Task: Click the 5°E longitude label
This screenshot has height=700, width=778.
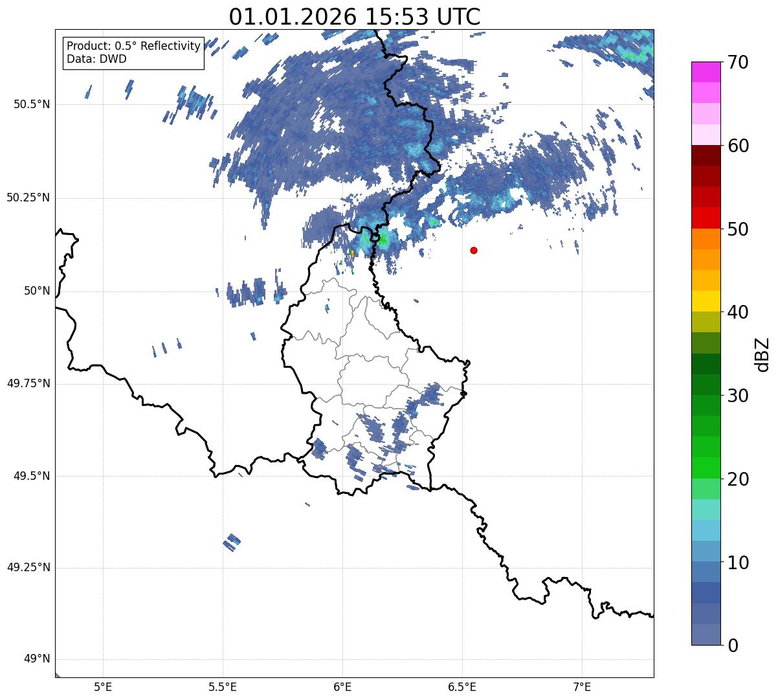Action: (x=103, y=686)
